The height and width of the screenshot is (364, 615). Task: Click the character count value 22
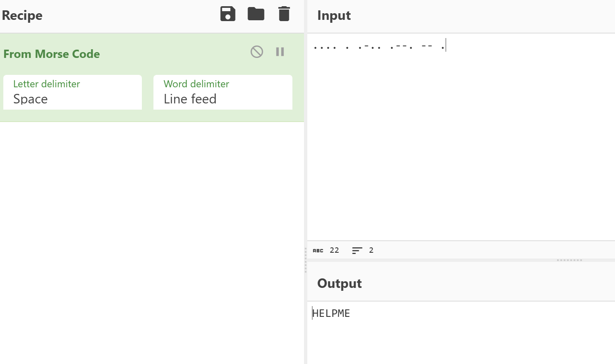(x=334, y=250)
